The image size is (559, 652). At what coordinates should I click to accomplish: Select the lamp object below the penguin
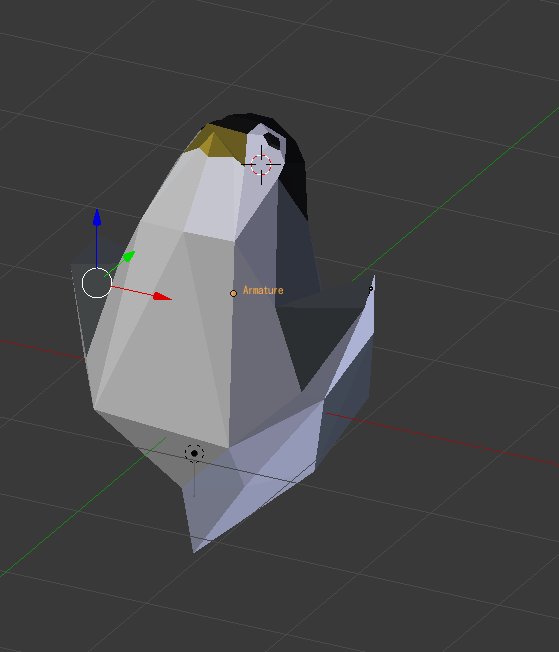[x=194, y=453]
